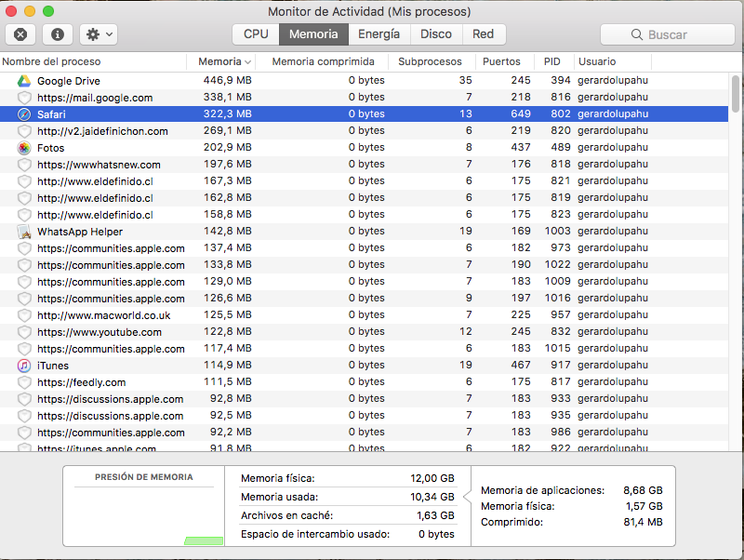Click the Google Drive process icon

pyautogui.click(x=24, y=81)
